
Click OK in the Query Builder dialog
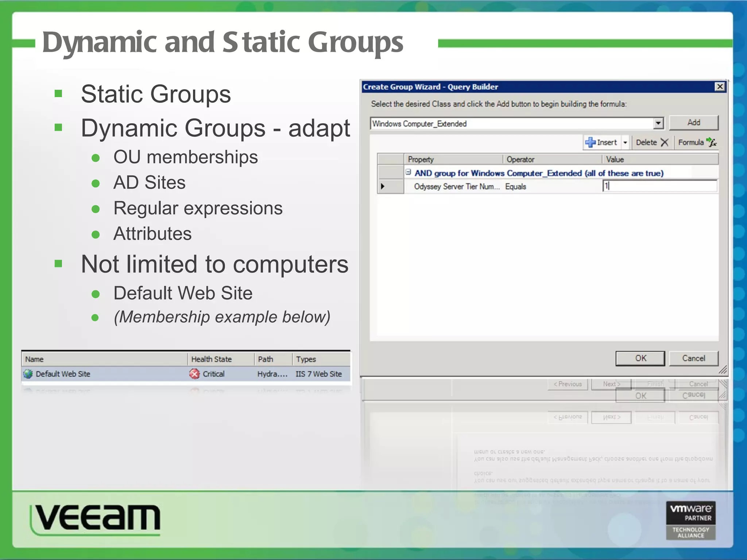[640, 358]
